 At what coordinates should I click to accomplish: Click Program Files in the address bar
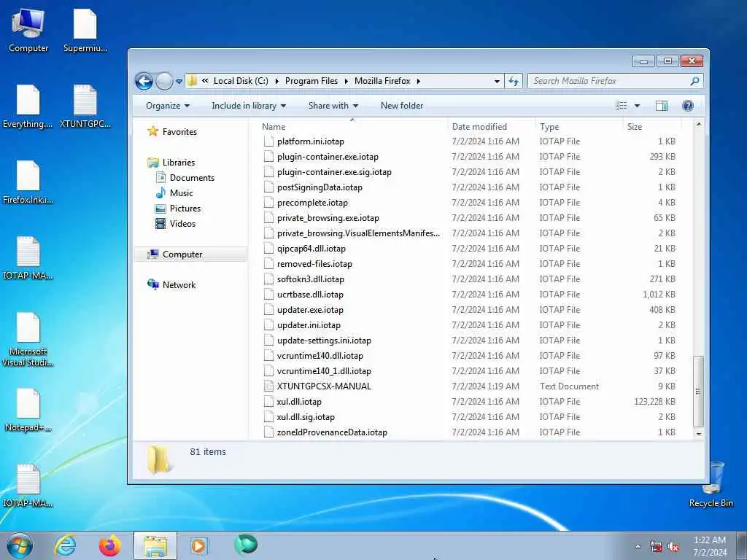pos(311,81)
